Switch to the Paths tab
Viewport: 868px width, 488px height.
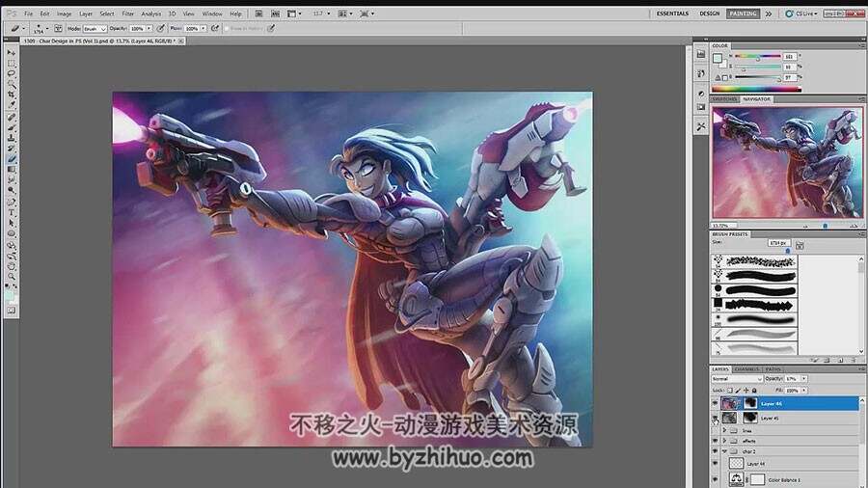[x=773, y=369]
